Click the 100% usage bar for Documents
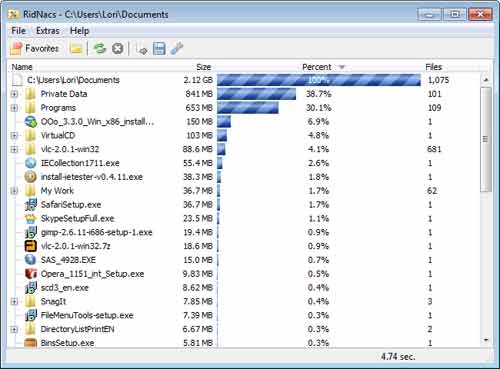This screenshot has height=369, width=500. pos(319,80)
